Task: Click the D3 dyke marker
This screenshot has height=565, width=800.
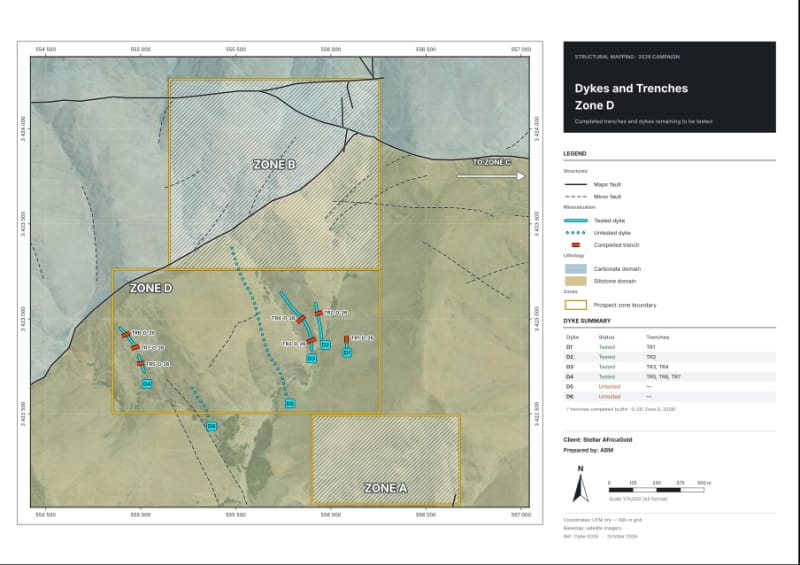Action: pyautogui.click(x=311, y=358)
